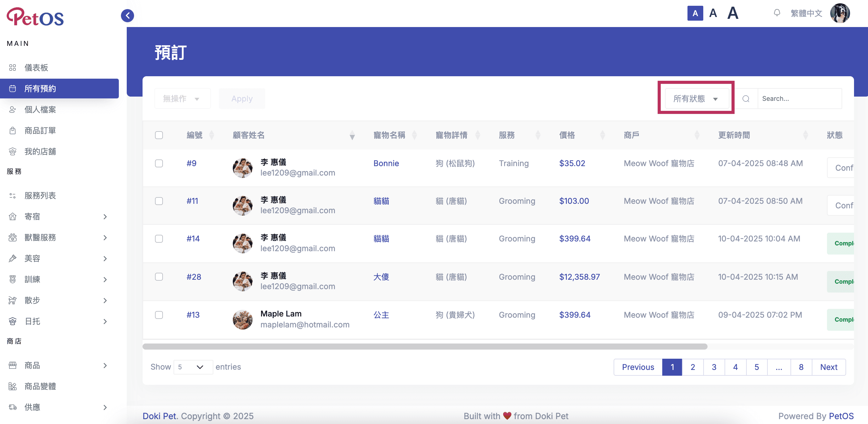Check the box for booking #14
The height and width of the screenshot is (424, 868).
tap(159, 239)
